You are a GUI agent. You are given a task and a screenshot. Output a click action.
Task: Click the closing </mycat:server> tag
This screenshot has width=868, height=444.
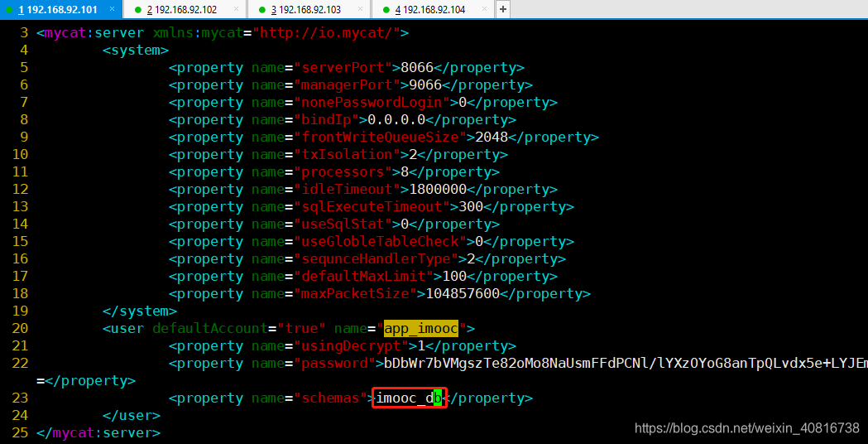pyautogui.click(x=98, y=433)
